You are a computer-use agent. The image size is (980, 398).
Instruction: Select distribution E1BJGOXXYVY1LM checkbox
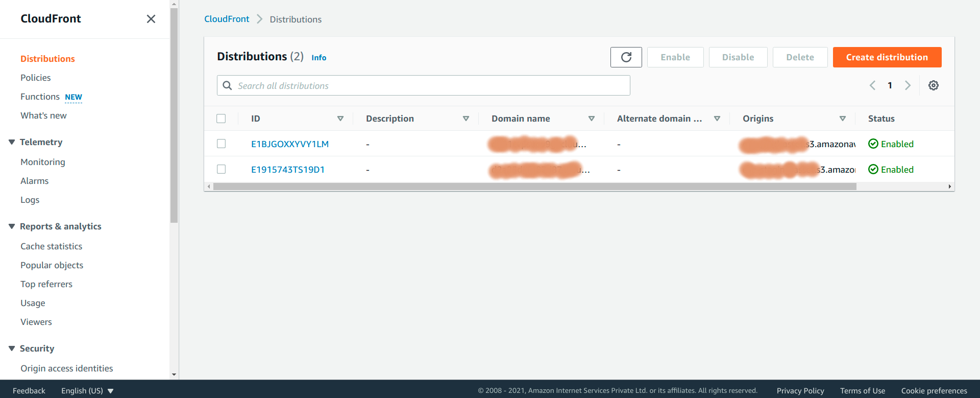point(221,144)
